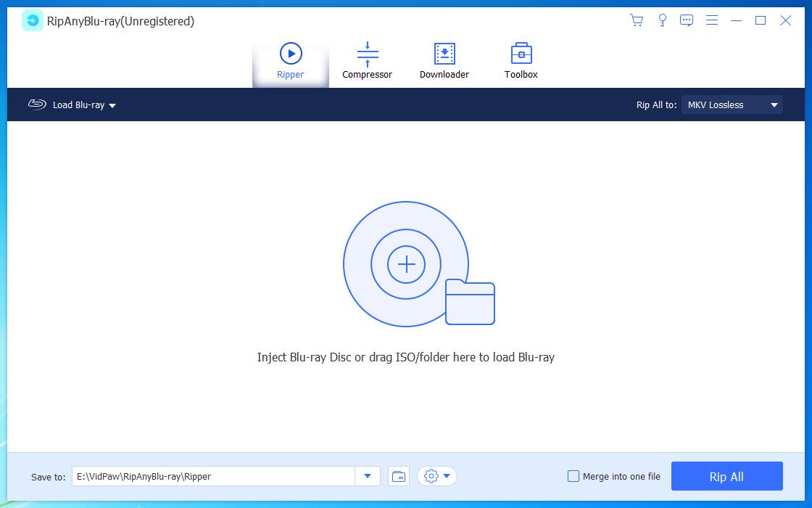Click the open output folder icon

399,476
